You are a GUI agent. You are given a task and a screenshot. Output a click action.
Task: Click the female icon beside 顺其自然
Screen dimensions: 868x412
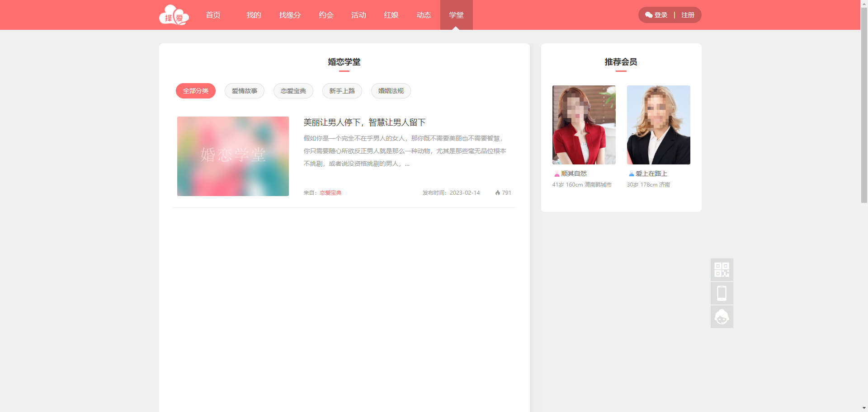[x=557, y=174]
